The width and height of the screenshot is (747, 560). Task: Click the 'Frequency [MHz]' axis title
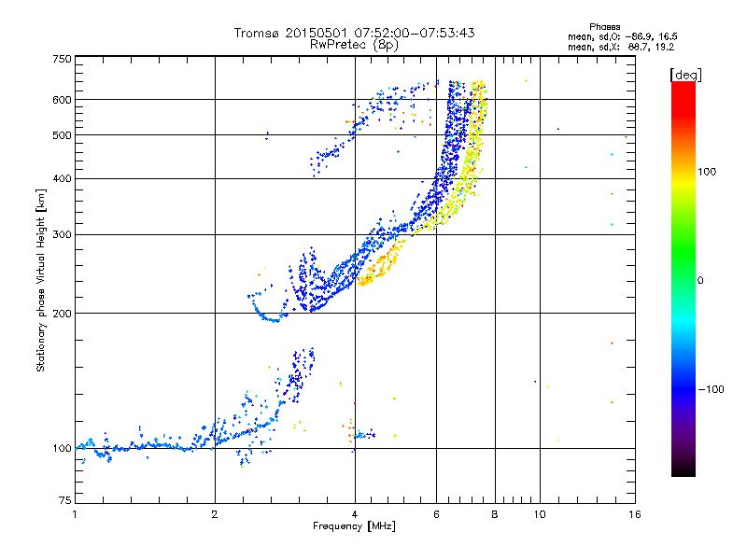click(354, 526)
